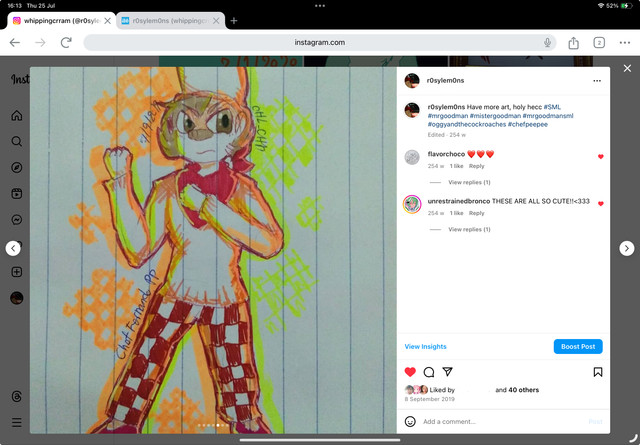Viewport: 640px width, 445px height.
Task: Reply to flavorchoco's comment
Action: coord(476,166)
